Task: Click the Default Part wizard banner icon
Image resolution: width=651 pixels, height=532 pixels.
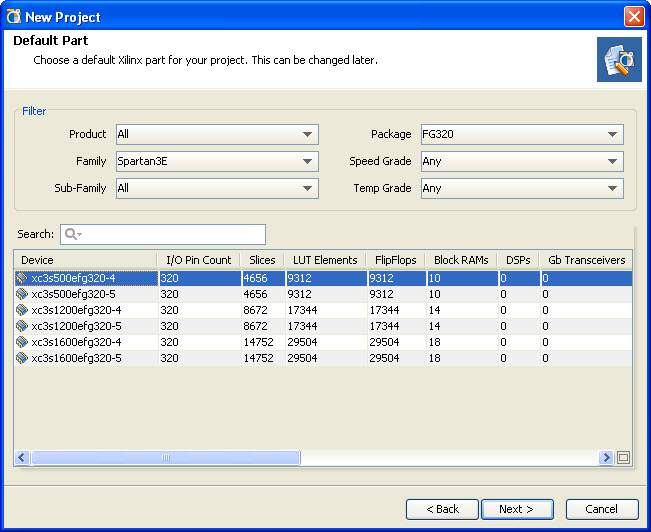Action: tap(619, 59)
